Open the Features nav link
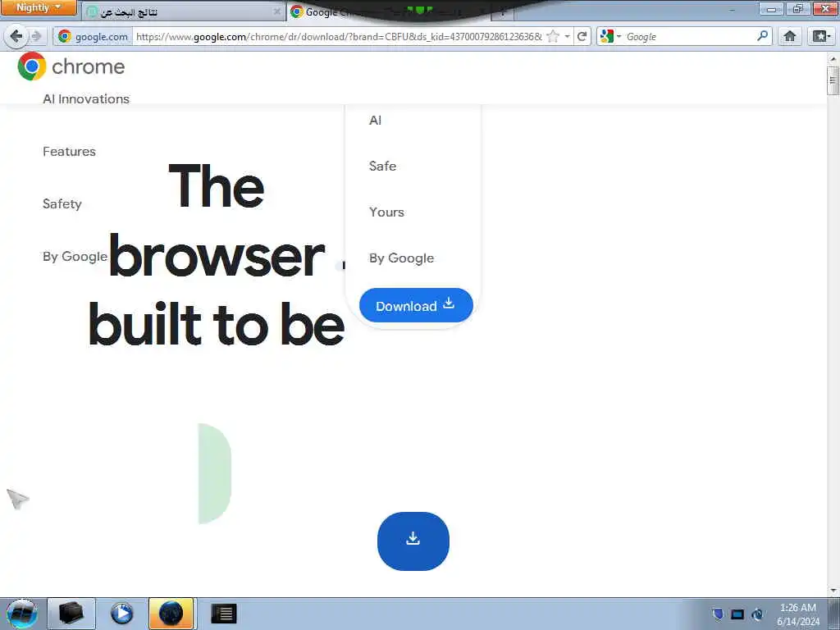Screen dimensions: 840x630 pos(69,152)
